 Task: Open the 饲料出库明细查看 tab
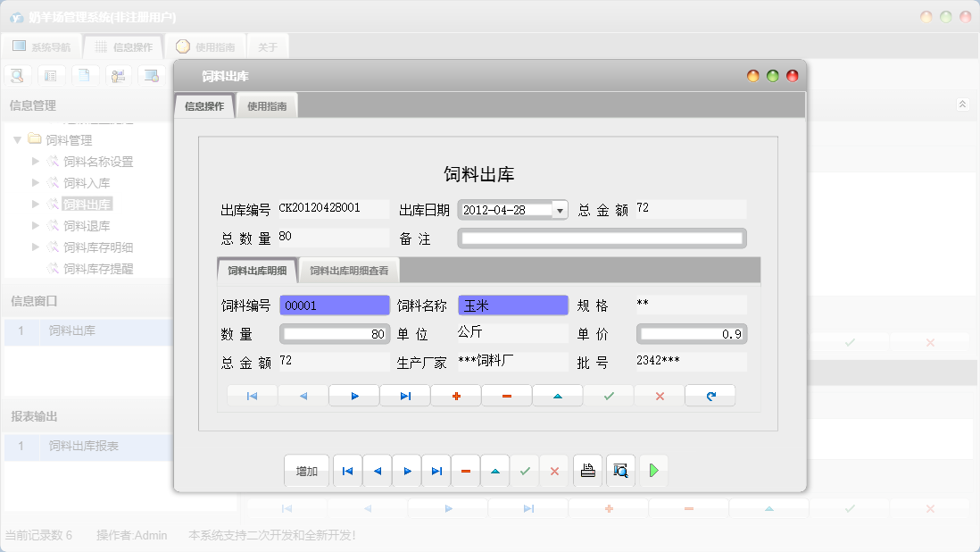[x=351, y=269]
